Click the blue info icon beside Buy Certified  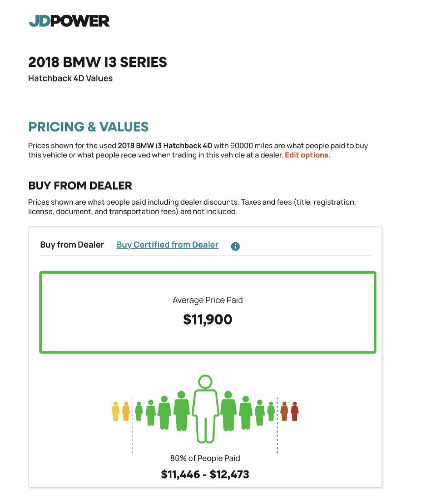point(235,246)
